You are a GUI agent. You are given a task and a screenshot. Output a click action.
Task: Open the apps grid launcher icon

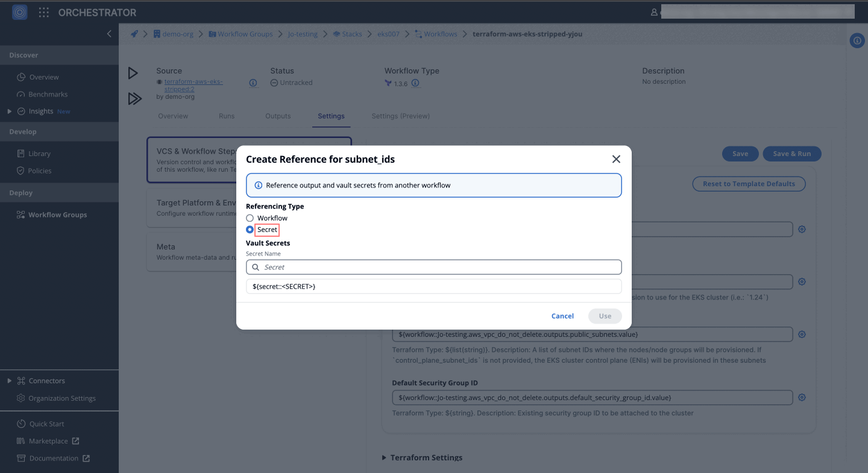[x=44, y=12]
